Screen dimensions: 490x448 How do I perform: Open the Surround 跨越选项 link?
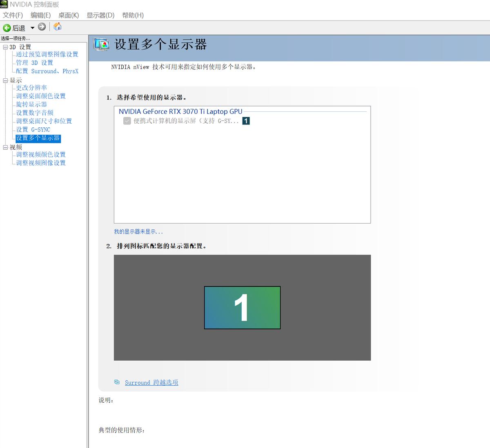tap(151, 382)
